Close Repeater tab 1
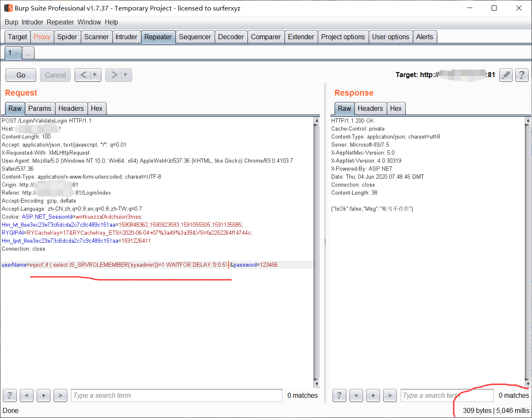The image size is (532, 418). tap(16, 53)
